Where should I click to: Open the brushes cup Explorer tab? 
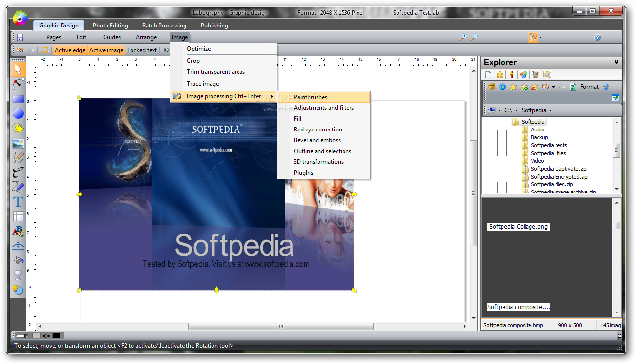click(x=535, y=75)
